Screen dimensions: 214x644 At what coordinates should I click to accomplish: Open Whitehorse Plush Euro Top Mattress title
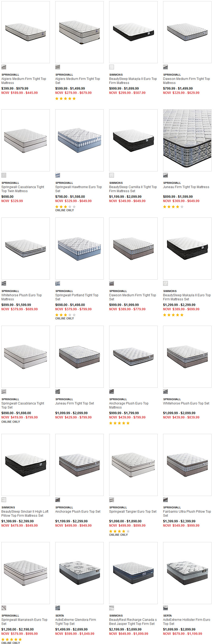(x=22, y=297)
